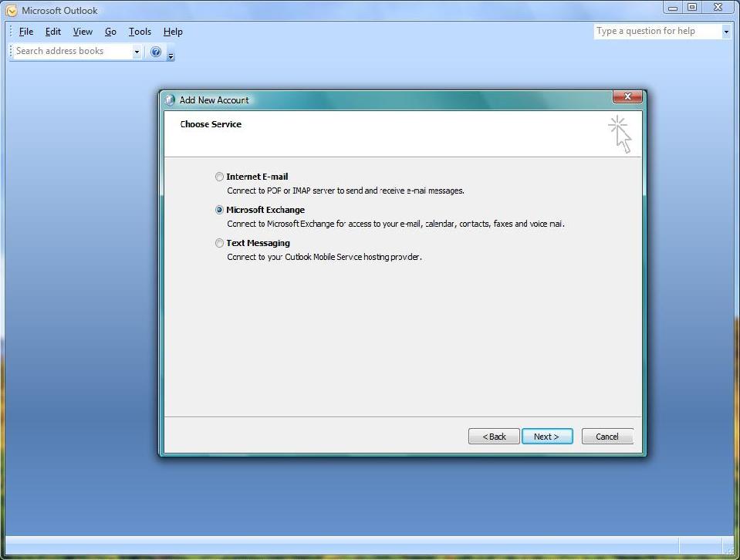Expand the help question dropdown arrow
The width and height of the screenshot is (740, 560).
click(726, 32)
